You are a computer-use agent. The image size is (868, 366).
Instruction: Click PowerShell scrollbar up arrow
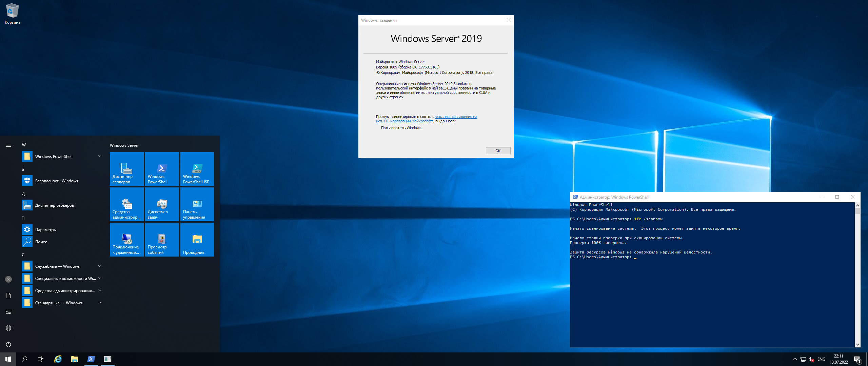pos(857,205)
